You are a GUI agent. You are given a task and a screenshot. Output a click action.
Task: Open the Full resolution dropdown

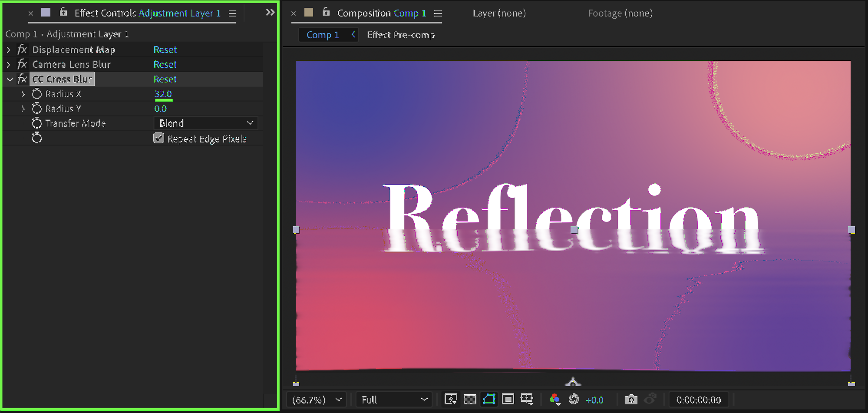coord(394,400)
